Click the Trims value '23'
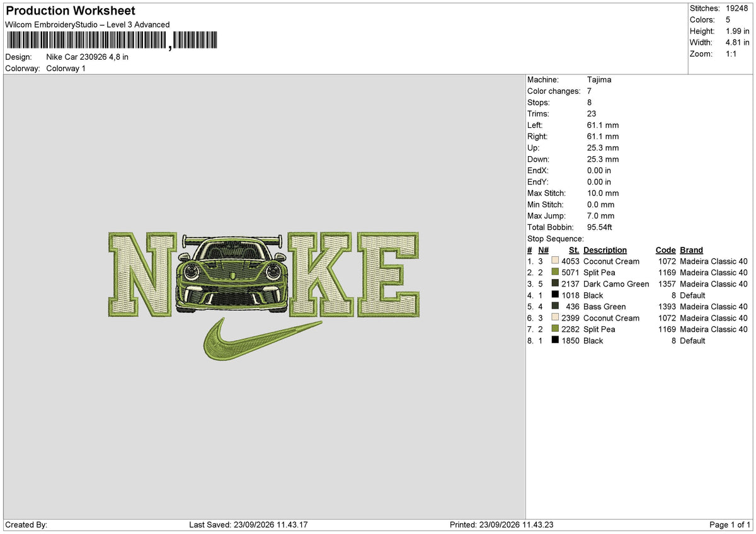 click(x=592, y=113)
